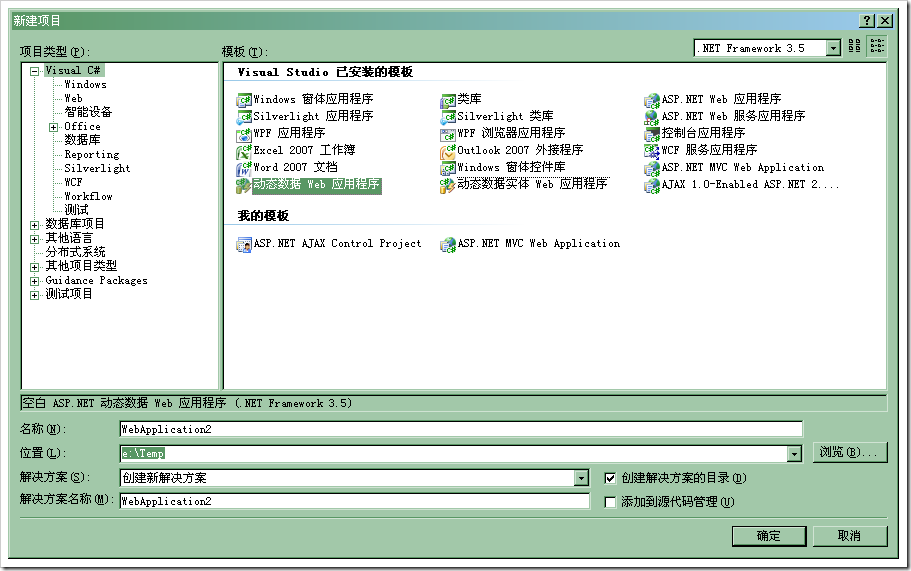Expand the 其他项目类型 tree node
This screenshot has width=911, height=571.
click(x=35, y=267)
